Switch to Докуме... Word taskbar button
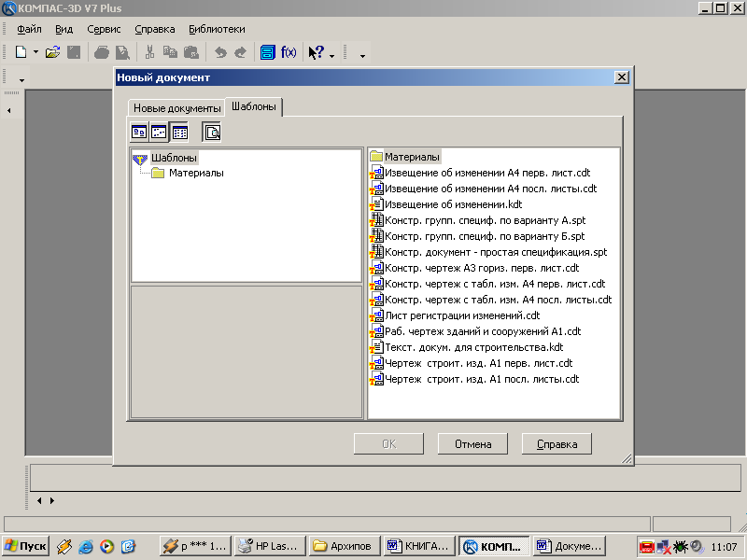This screenshot has width=747, height=560. (570, 546)
